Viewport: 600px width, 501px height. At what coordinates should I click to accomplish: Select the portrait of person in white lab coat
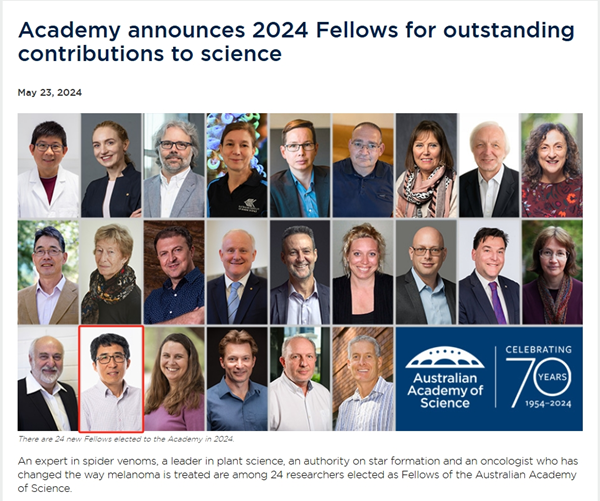(x=47, y=166)
